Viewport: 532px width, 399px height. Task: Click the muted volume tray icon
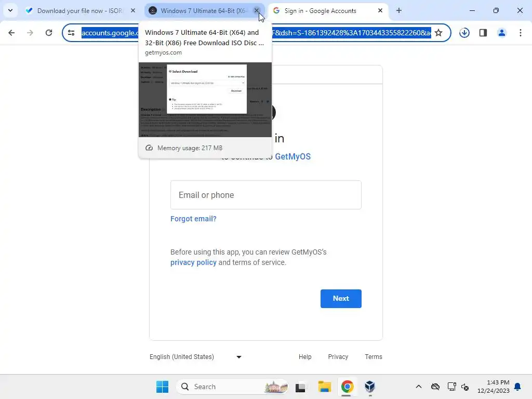[x=465, y=387]
